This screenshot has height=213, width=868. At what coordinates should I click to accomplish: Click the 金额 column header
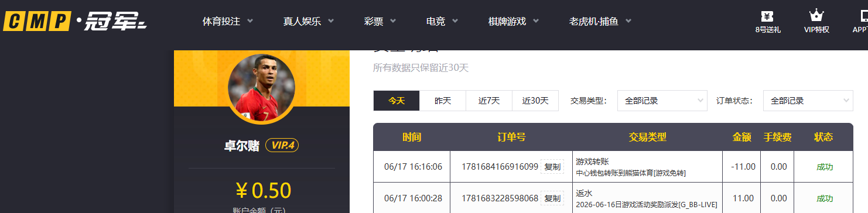click(741, 137)
